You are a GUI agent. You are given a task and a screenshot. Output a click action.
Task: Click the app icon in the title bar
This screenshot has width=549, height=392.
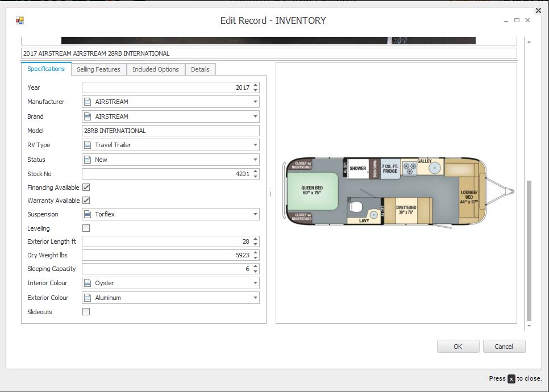[20, 20]
